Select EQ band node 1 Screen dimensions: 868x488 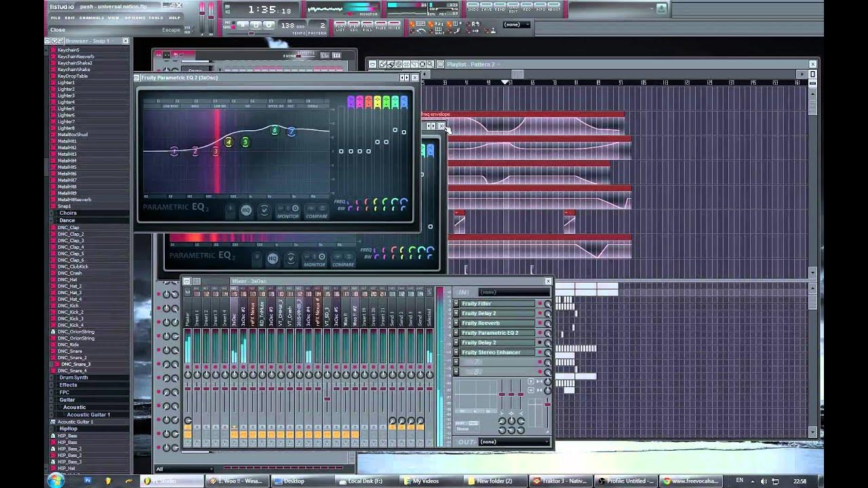click(174, 151)
